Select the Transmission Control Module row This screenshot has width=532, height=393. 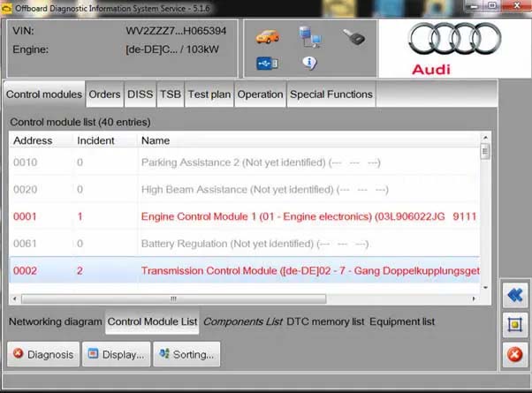point(244,270)
